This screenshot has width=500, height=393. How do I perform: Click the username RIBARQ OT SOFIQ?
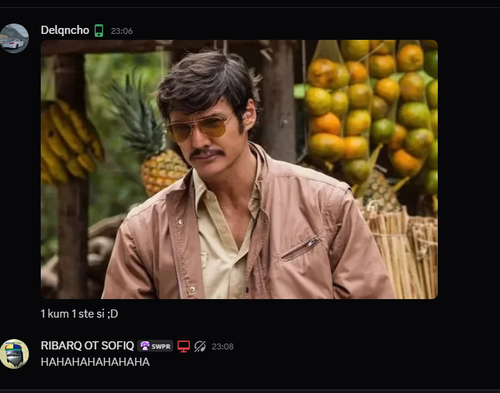point(87,346)
